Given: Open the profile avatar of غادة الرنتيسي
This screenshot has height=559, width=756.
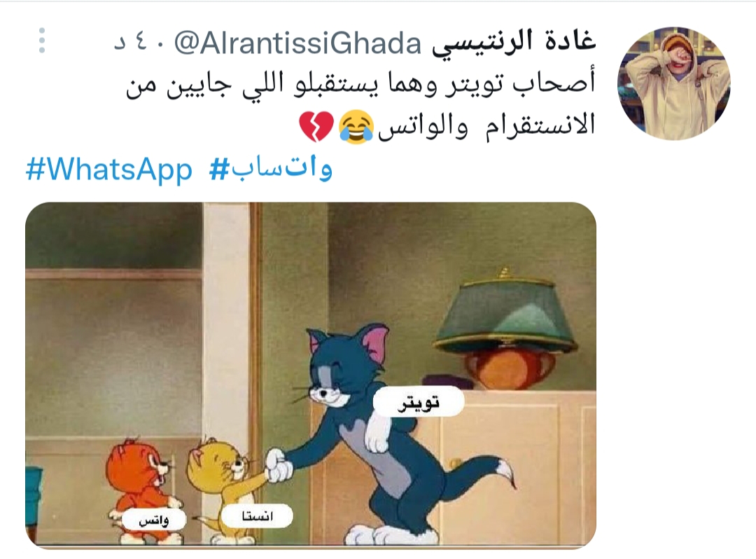Looking at the screenshot, I should 673,83.
